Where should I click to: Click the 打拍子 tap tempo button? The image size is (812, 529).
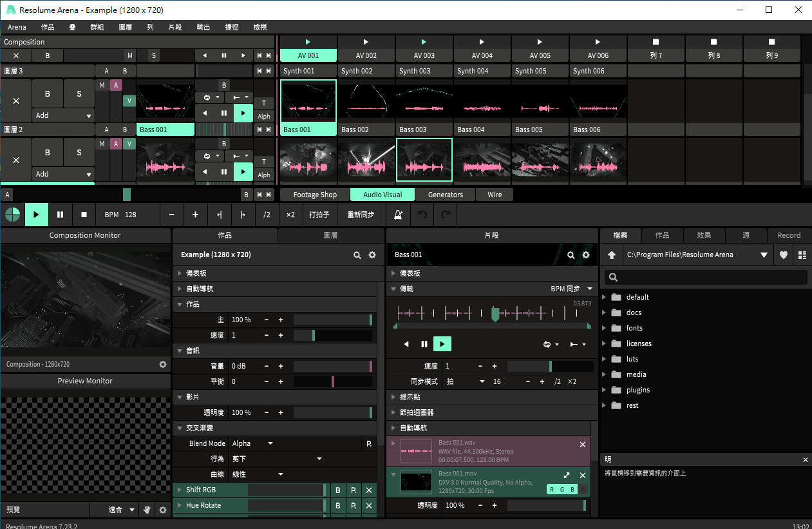tap(319, 215)
